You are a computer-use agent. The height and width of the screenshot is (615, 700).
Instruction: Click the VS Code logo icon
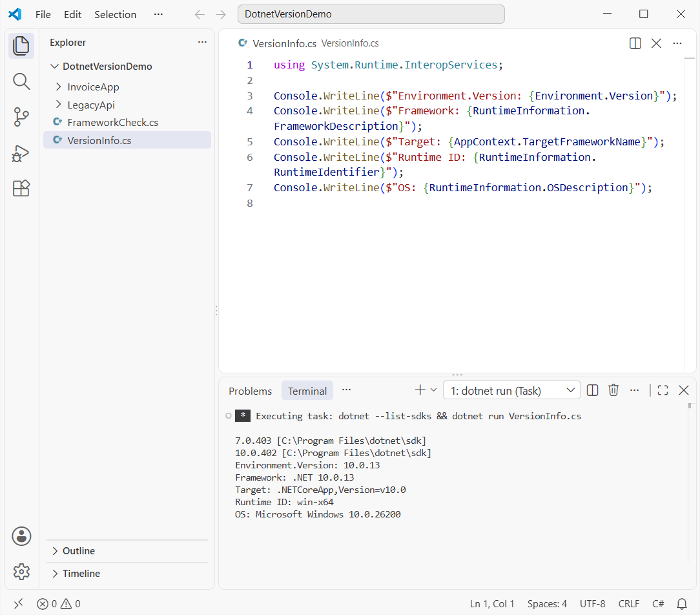tap(15, 14)
